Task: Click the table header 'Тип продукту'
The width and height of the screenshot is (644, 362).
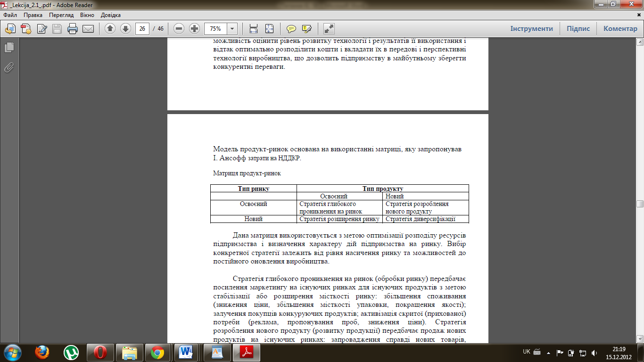Action: point(382,189)
